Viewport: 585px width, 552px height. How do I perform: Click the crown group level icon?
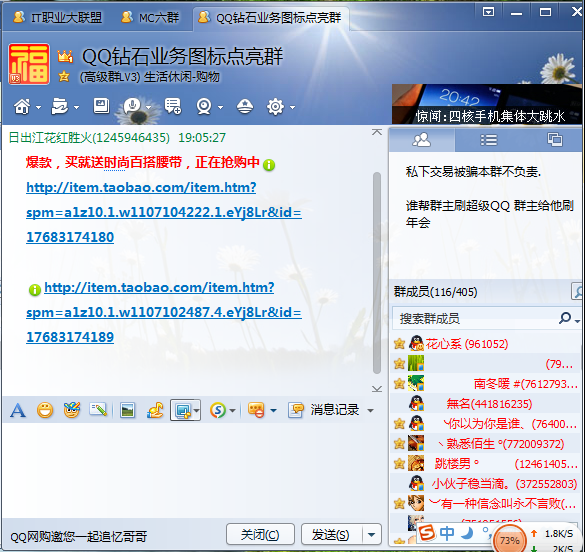pyautogui.click(x=65, y=56)
